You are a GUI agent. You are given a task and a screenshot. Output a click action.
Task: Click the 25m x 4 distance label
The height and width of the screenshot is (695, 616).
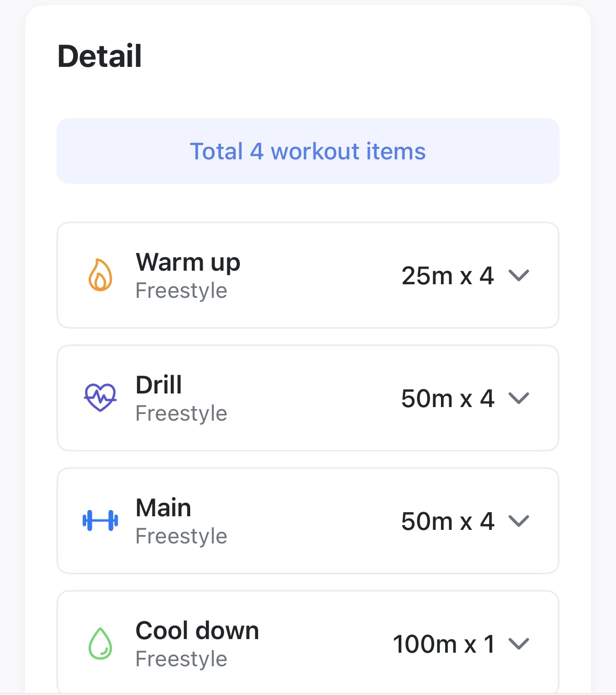pyautogui.click(x=448, y=275)
